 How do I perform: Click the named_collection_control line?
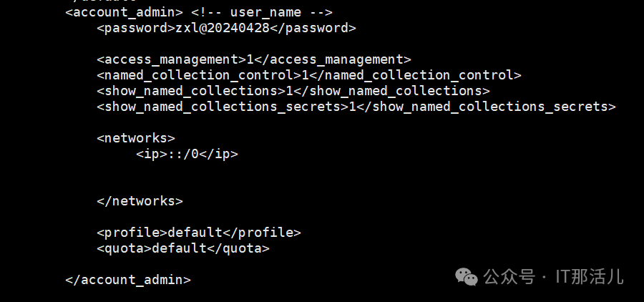click(x=308, y=74)
